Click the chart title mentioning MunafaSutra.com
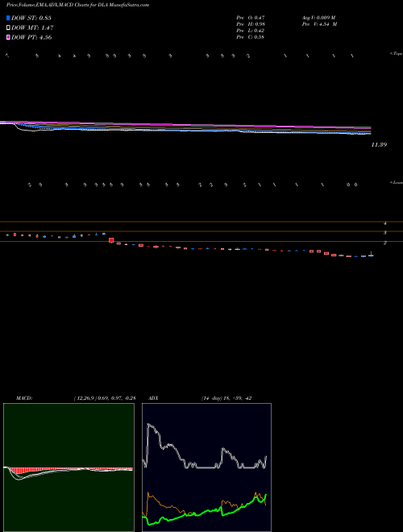403x532 pixels. click(x=77, y=5)
